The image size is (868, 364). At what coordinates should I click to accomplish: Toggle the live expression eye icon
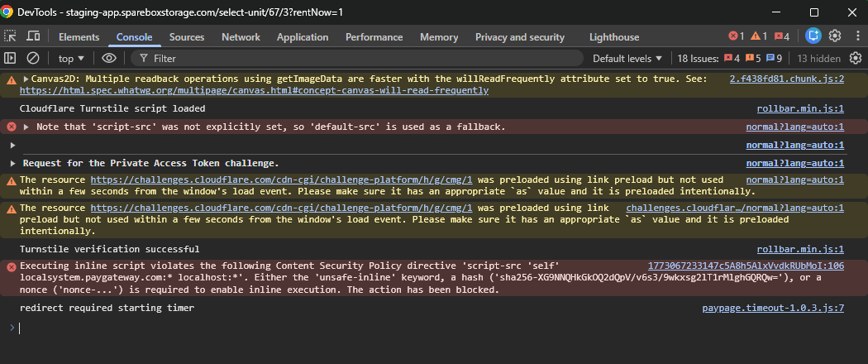pyautogui.click(x=109, y=58)
